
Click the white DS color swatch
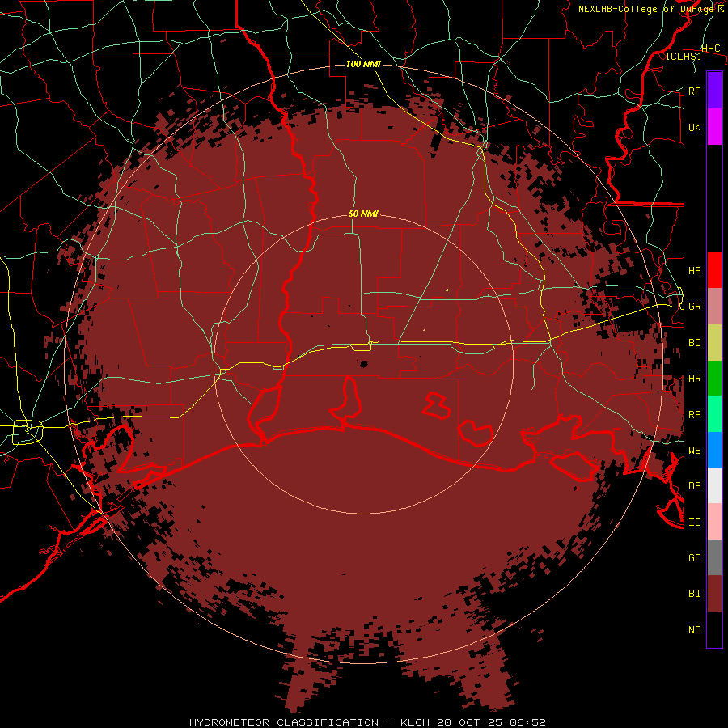point(714,485)
